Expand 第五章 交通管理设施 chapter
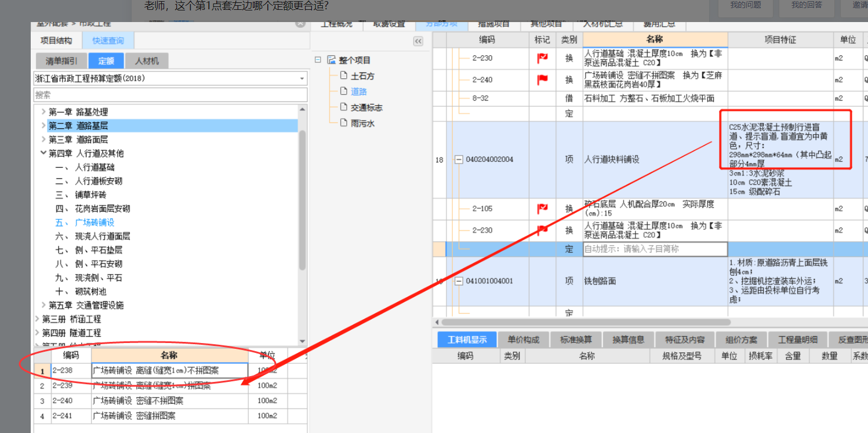Image resolution: width=868 pixels, height=433 pixels. pyautogui.click(x=43, y=305)
